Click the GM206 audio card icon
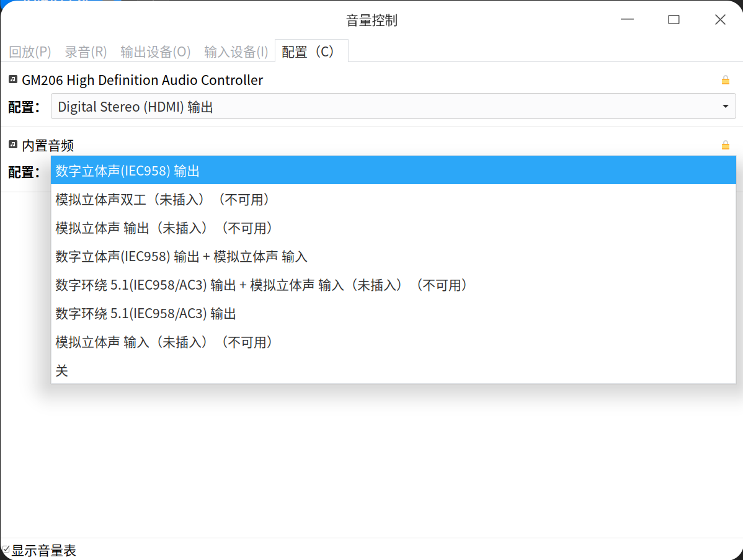 (x=13, y=79)
